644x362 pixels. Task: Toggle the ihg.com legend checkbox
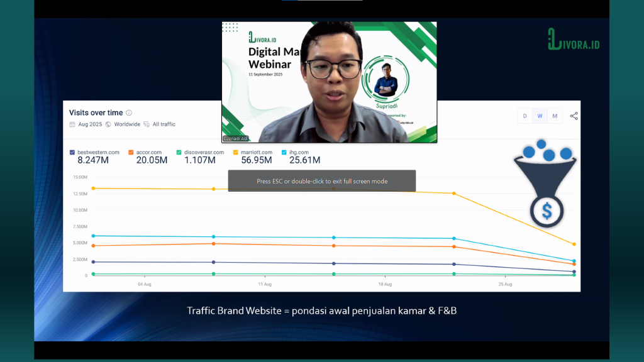[284, 152]
